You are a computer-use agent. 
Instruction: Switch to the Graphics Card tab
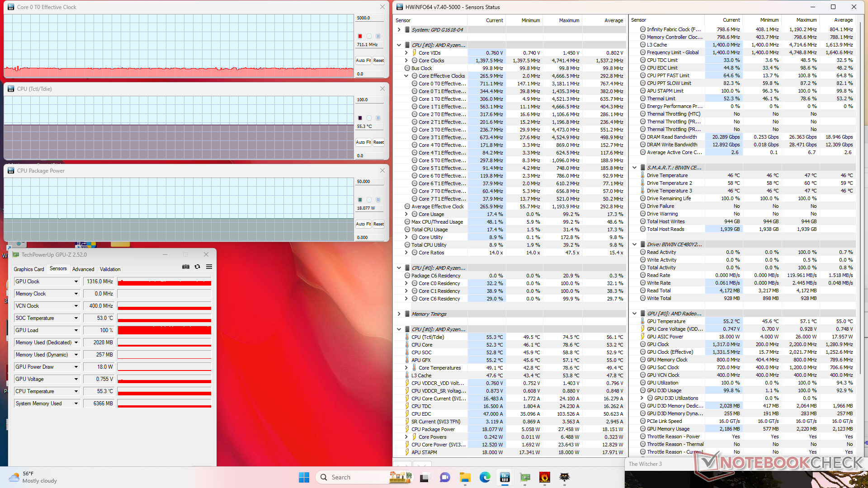point(29,269)
